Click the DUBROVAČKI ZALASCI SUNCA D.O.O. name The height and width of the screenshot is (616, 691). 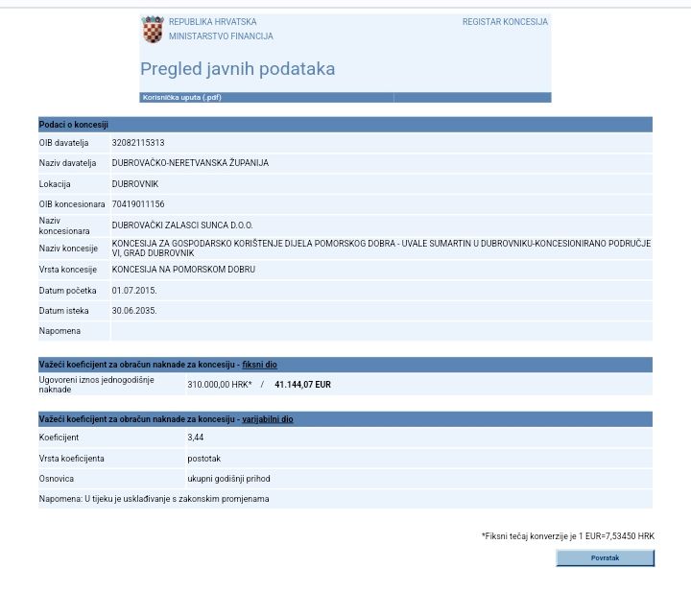tap(182, 225)
